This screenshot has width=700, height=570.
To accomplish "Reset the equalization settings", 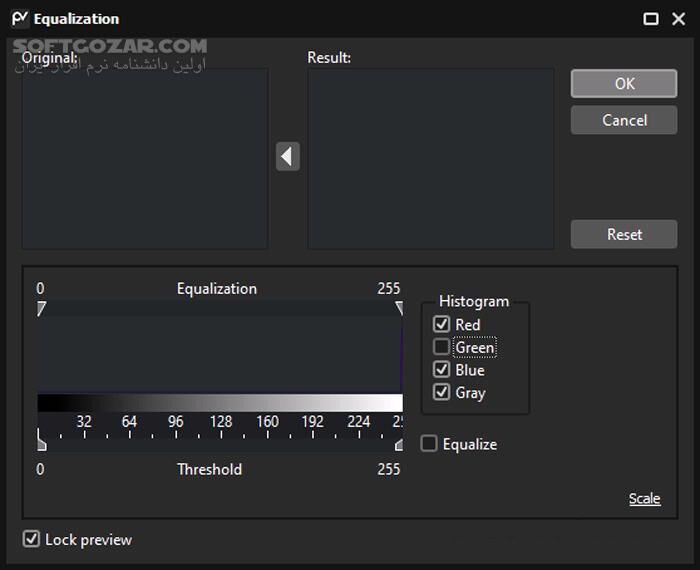I will pyautogui.click(x=624, y=234).
